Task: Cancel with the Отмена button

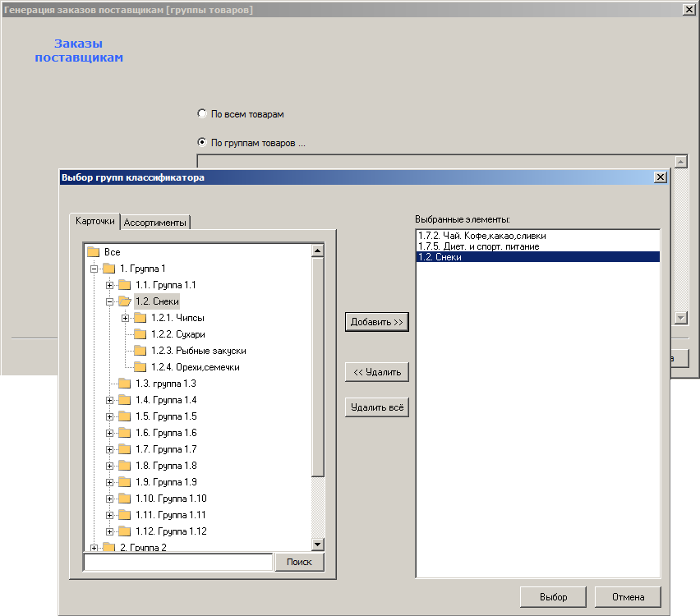Action: [628, 597]
